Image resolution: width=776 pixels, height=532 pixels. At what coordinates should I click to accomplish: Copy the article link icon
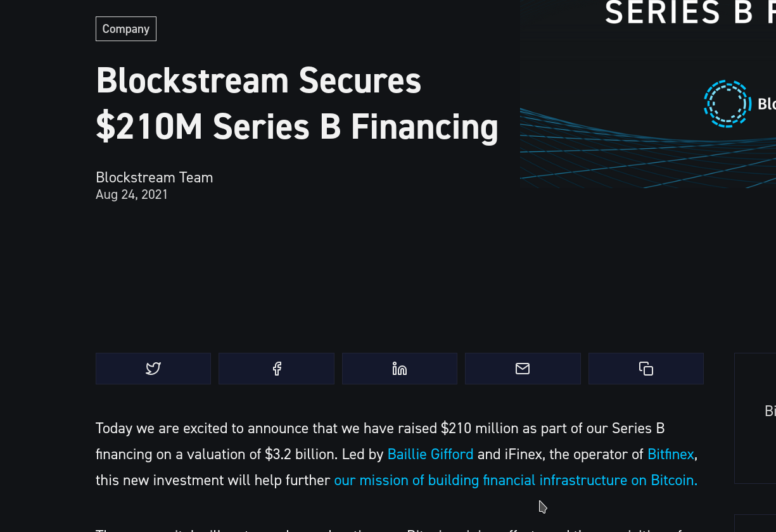(x=646, y=369)
